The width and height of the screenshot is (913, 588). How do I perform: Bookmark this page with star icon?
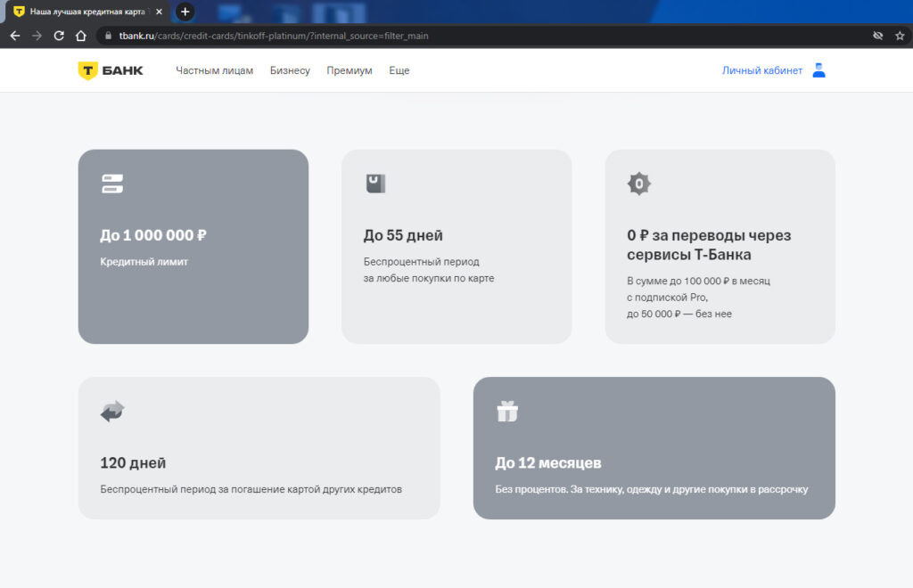click(900, 36)
